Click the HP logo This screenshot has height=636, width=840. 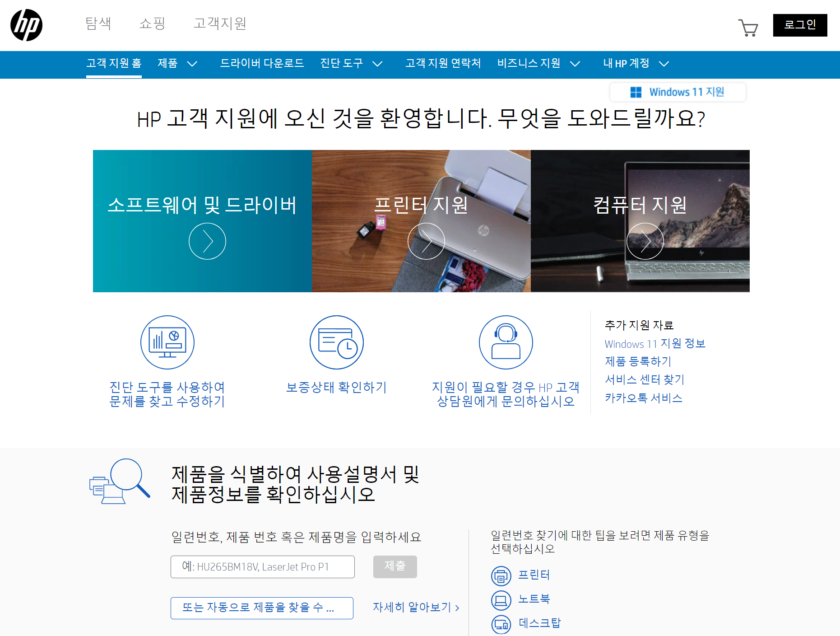(26, 26)
